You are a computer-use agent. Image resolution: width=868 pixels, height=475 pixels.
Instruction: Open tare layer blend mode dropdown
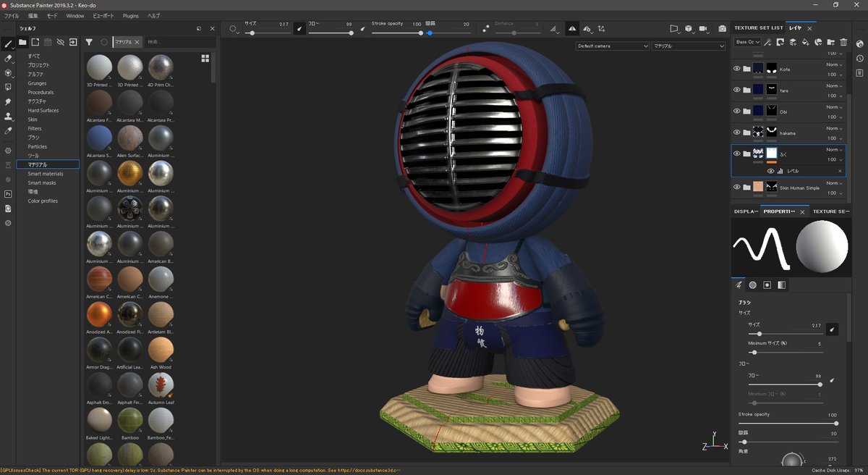(835, 85)
